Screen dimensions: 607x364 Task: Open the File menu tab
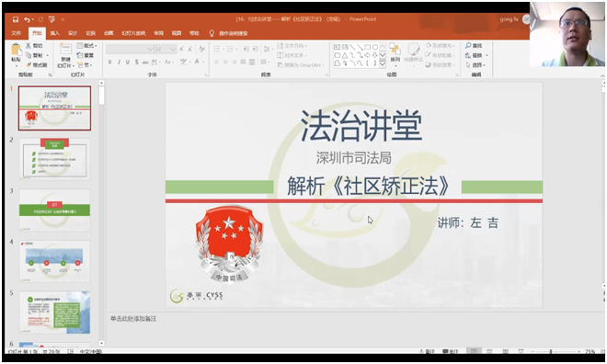[x=17, y=33]
